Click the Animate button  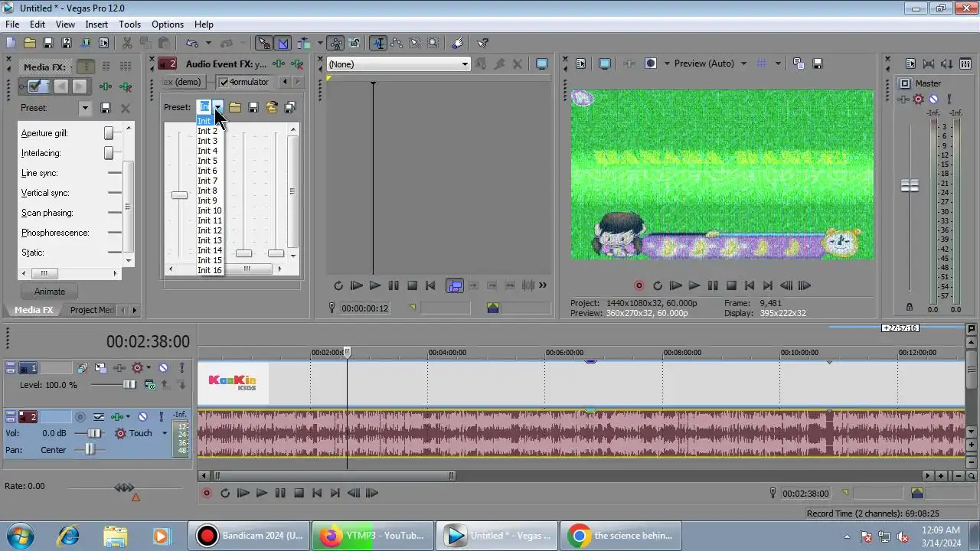tap(50, 292)
